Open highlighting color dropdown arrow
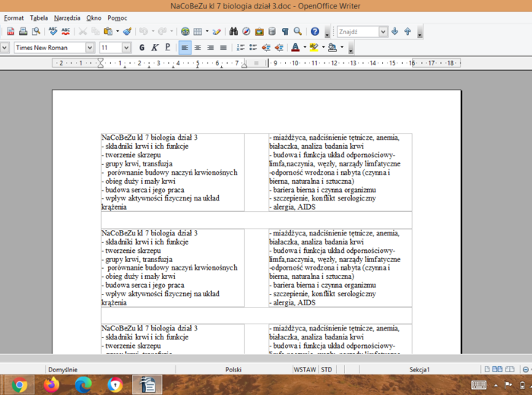532x395 pixels. pos(323,47)
